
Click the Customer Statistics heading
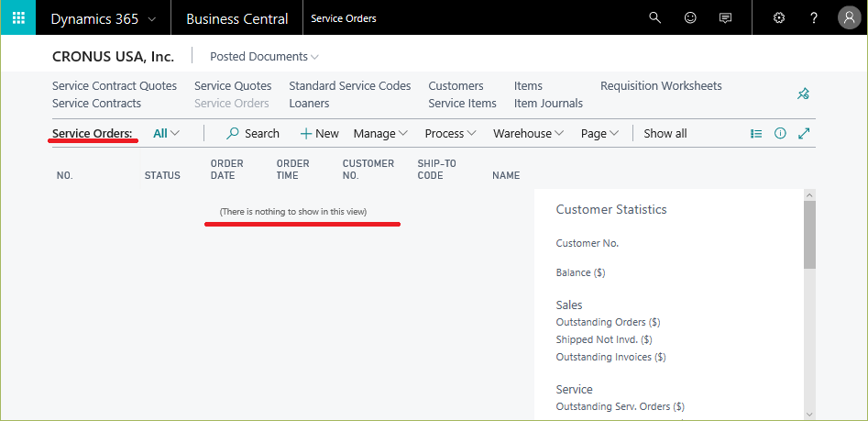611,209
